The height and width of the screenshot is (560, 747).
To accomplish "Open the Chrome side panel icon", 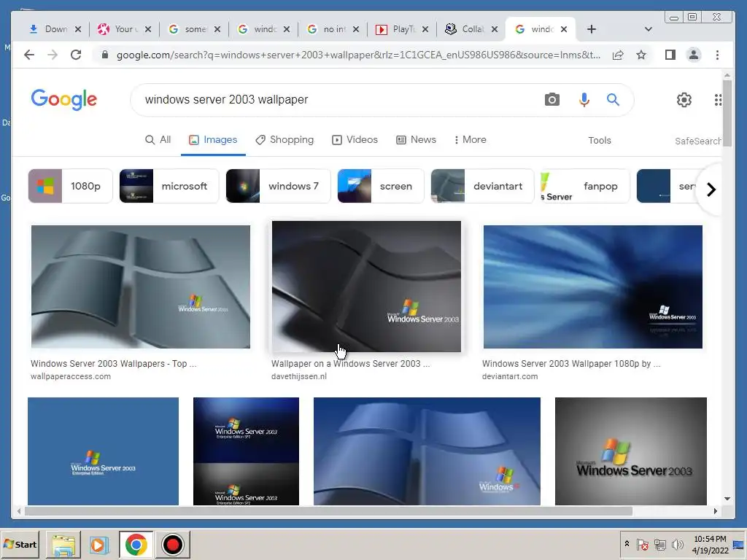I will coord(670,55).
